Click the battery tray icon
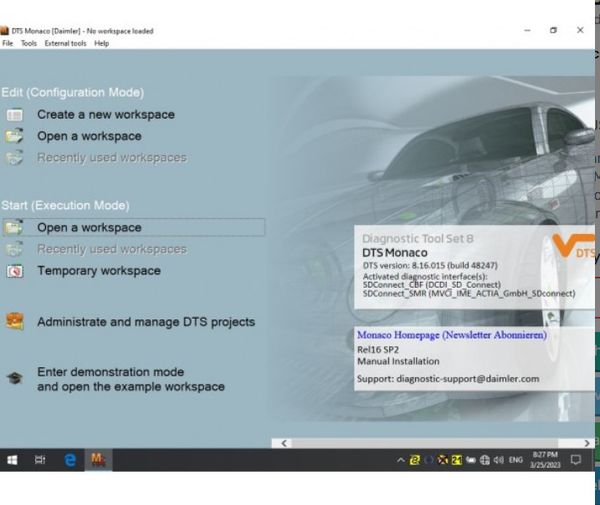 pos(471,460)
